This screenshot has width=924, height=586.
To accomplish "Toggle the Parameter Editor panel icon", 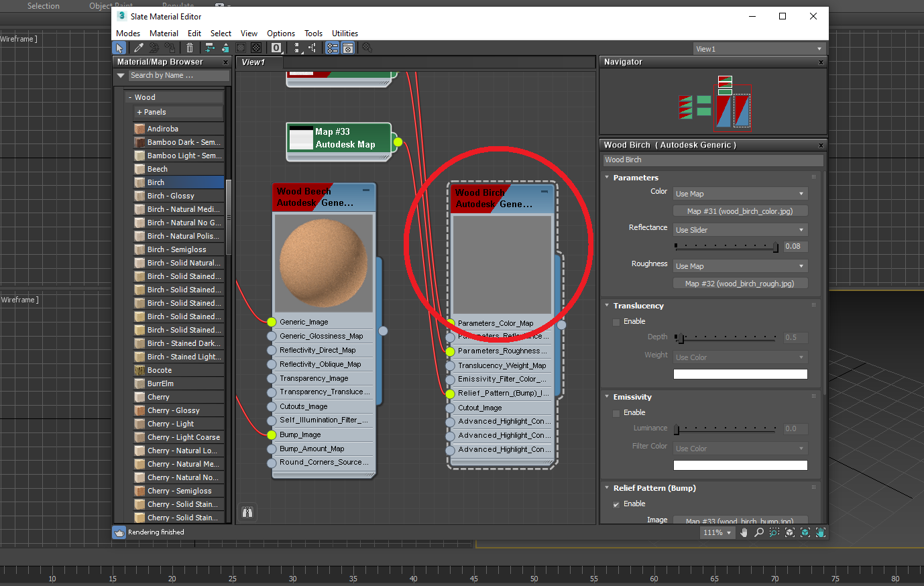I will (348, 48).
